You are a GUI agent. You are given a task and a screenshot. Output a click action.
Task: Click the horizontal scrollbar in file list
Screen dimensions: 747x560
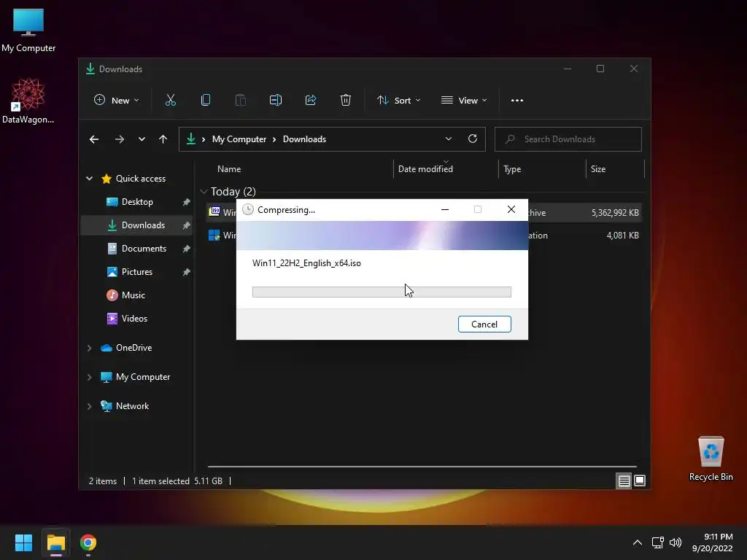(x=422, y=467)
